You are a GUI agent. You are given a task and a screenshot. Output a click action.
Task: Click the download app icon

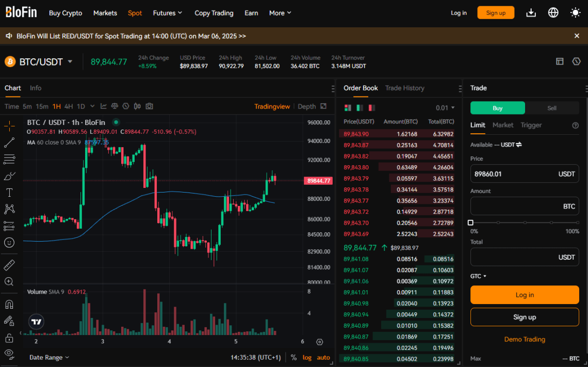531,13
